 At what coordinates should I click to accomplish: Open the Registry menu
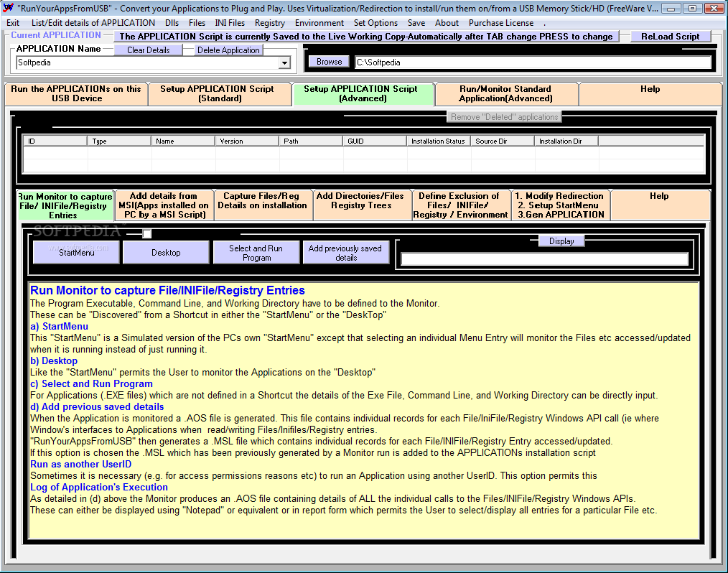point(270,23)
